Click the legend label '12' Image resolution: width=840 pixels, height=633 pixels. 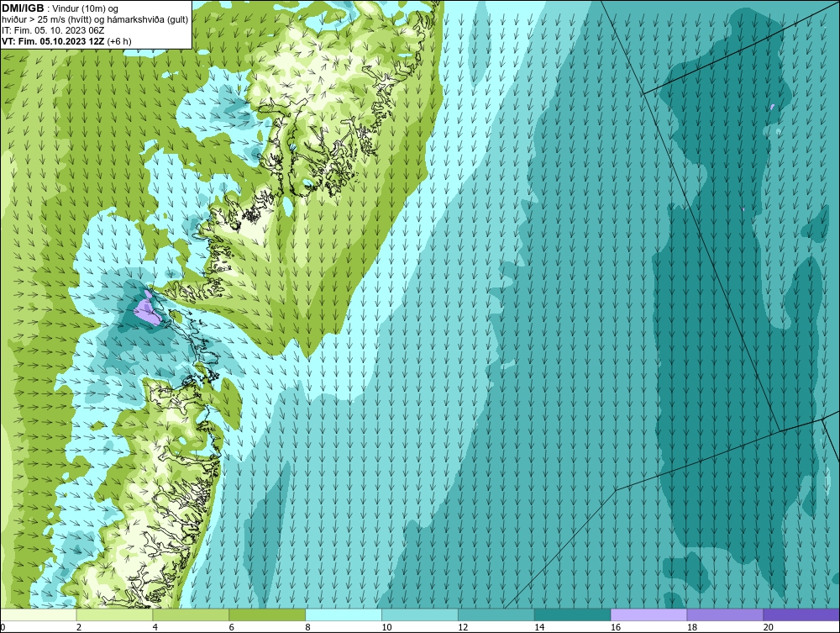point(463,627)
